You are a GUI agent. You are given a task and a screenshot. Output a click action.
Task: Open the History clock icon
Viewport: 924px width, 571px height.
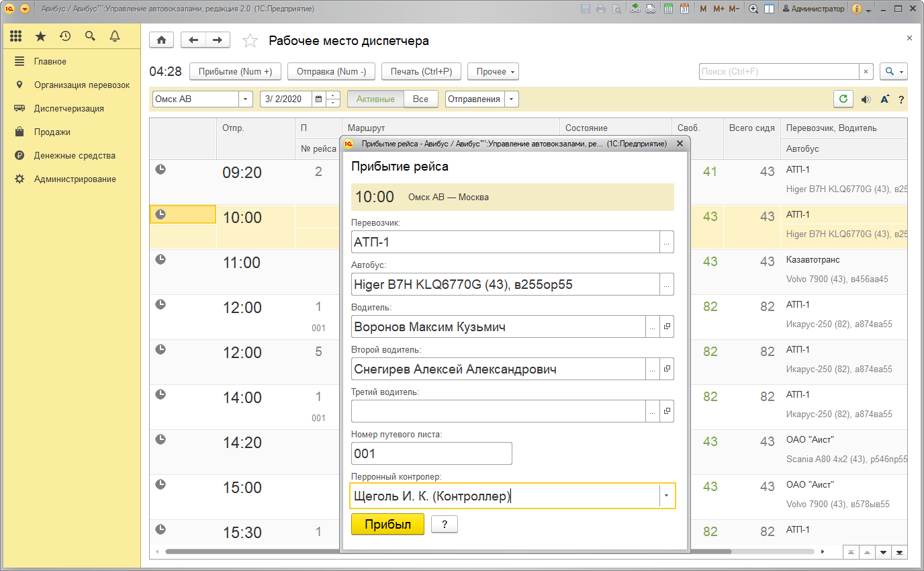click(x=65, y=36)
